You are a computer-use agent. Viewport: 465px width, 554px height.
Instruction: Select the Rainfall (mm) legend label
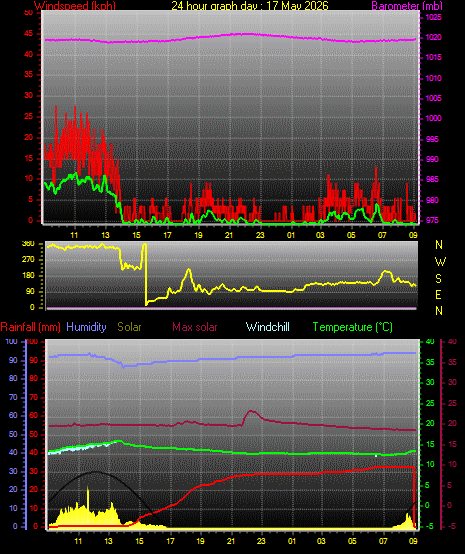(x=30, y=327)
